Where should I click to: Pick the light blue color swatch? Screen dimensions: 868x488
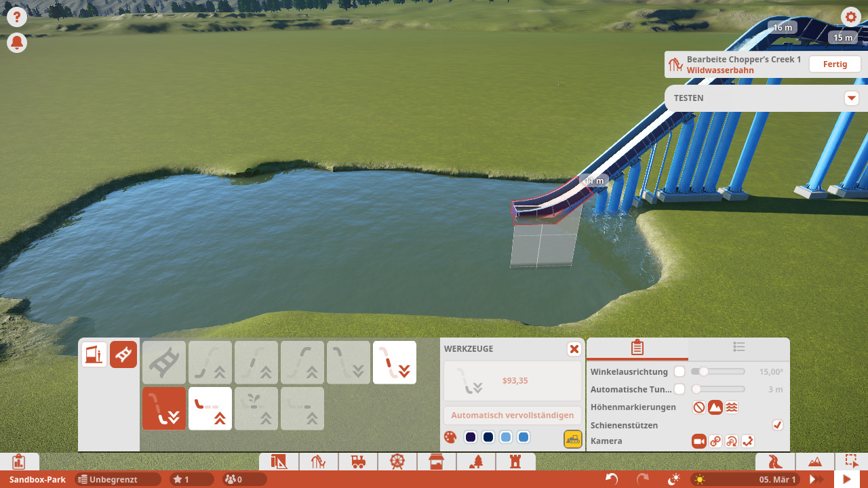coord(506,437)
